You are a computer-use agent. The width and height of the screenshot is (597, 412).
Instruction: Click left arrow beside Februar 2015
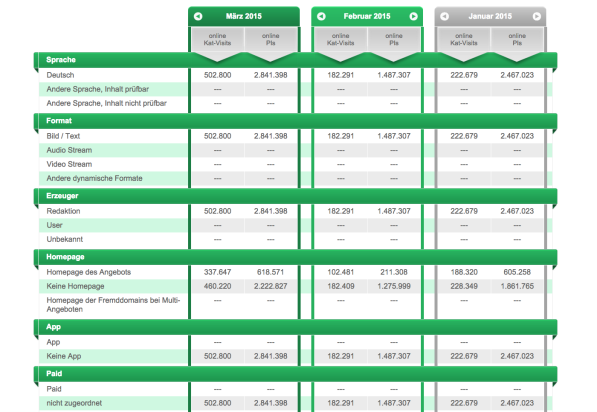click(321, 16)
